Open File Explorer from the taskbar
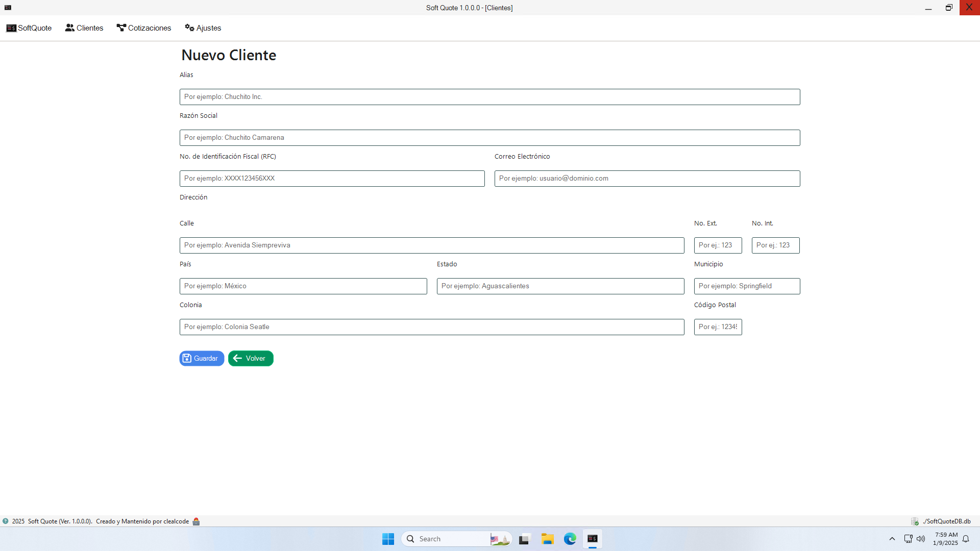Viewport: 980px width, 551px height. coord(548,539)
